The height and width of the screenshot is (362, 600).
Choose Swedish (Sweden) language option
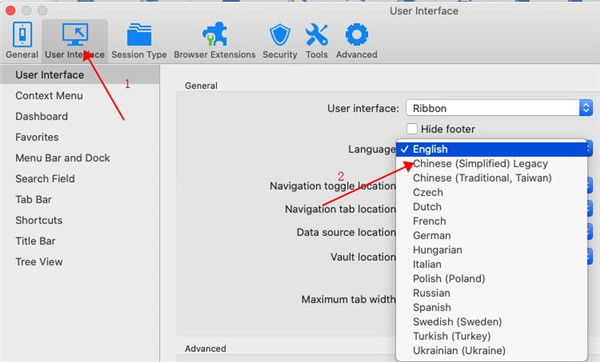click(x=492, y=322)
